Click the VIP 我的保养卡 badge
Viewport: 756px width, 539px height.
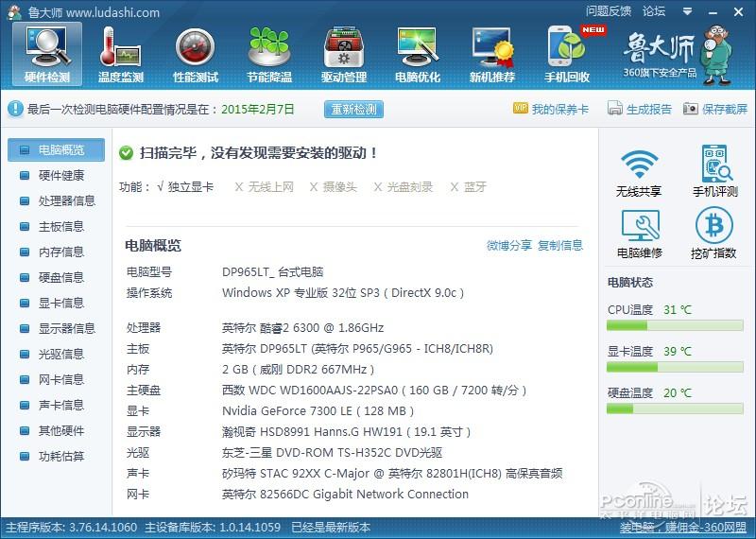521,108
